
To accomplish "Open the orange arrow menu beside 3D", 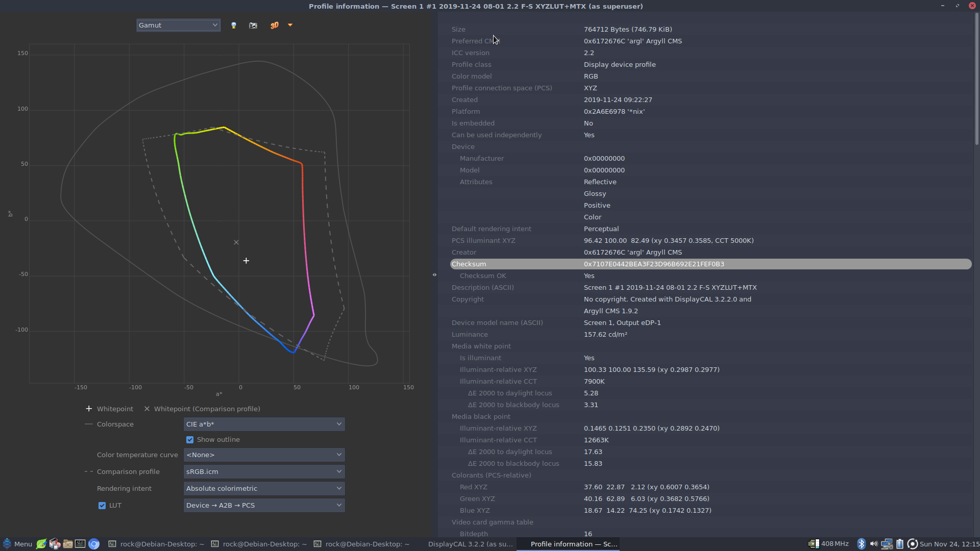I will pyautogui.click(x=290, y=25).
